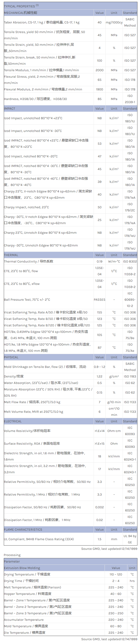139x644 pixels.
Task: Click the Tensile Modulus value 2000
Action: (99, 70)
